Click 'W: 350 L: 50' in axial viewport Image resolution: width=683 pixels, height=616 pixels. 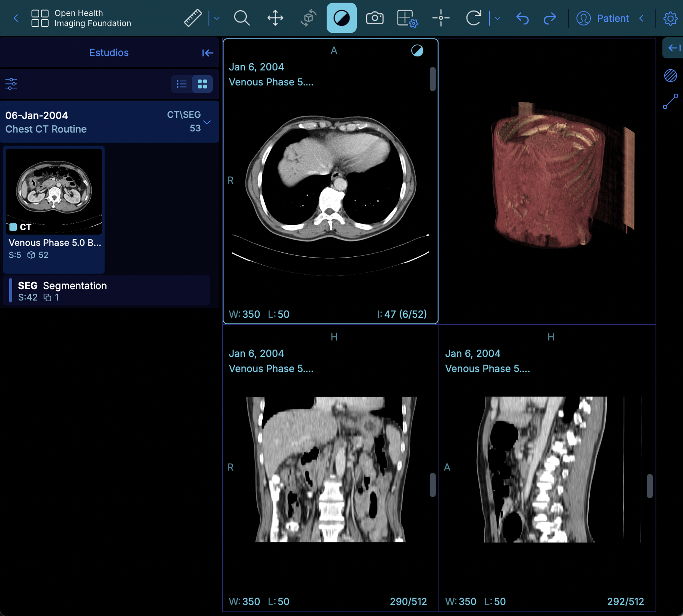[259, 314]
